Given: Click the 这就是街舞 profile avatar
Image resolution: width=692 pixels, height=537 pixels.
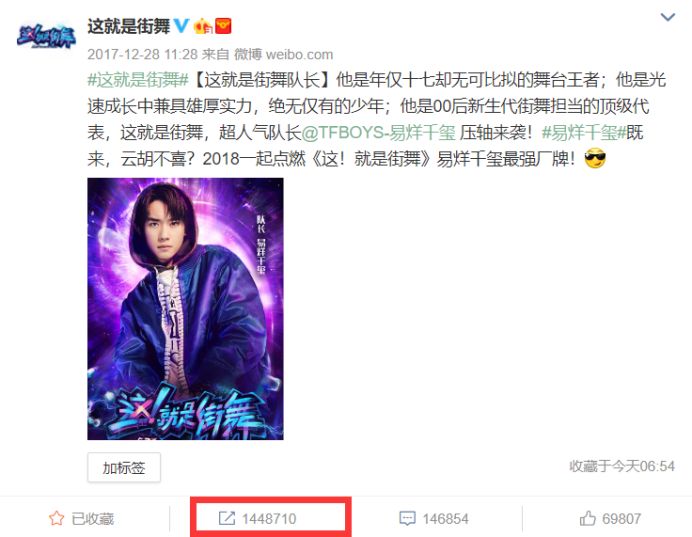Looking at the screenshot, I should 46,36.
